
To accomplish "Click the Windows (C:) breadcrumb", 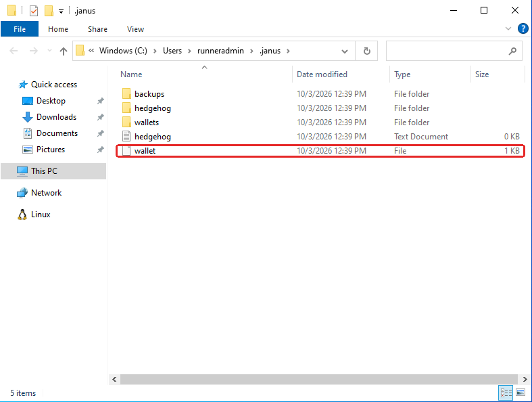I will [x=123, y=51].
